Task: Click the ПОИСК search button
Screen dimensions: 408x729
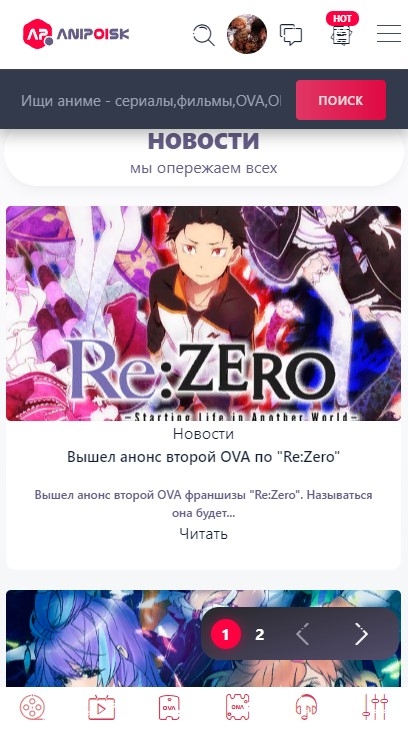Action: tap(341, 100)
